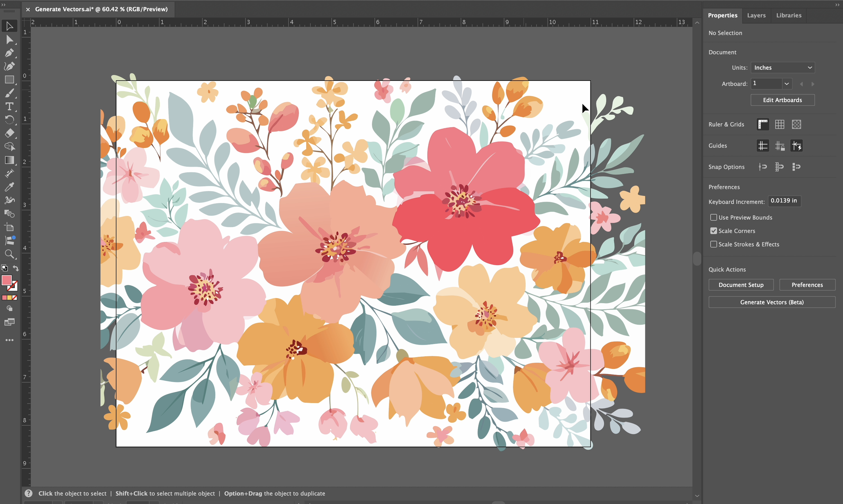Select the Artboard tool
The image size is (843, 504).
point(9,227)
